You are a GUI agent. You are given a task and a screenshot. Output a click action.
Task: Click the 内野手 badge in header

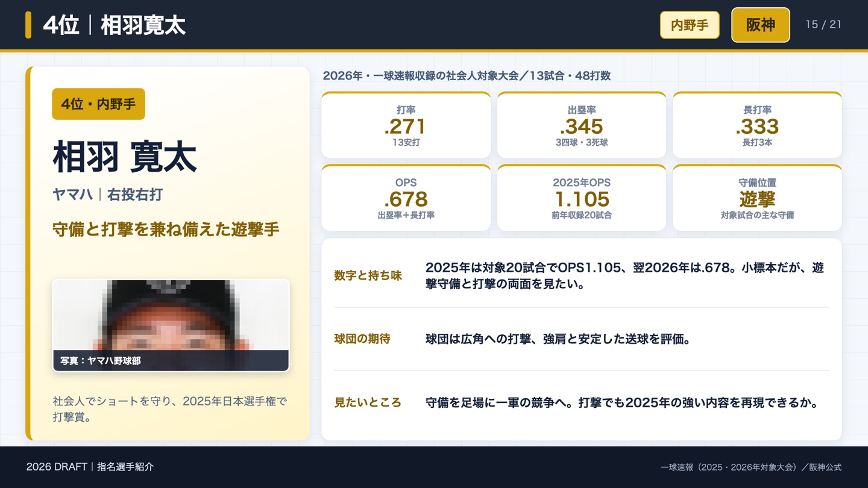(x=690, y=25)
